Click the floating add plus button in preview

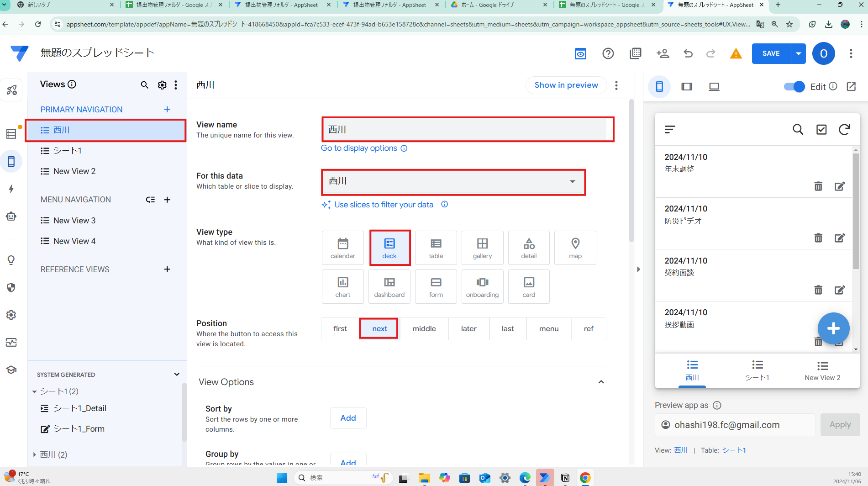tap(833, 328)
